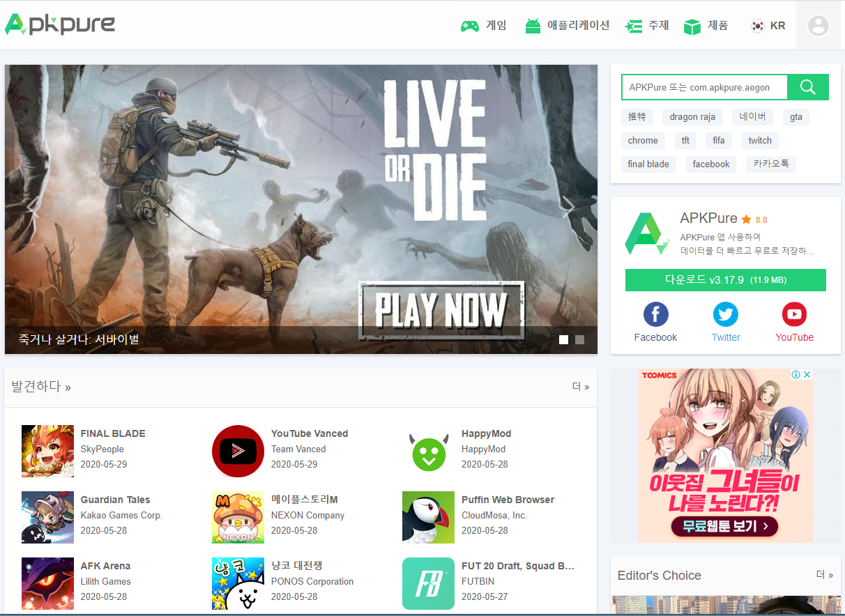Select the fifa search tag
Screen dimensions: 845x616
[x=719, y=140]
